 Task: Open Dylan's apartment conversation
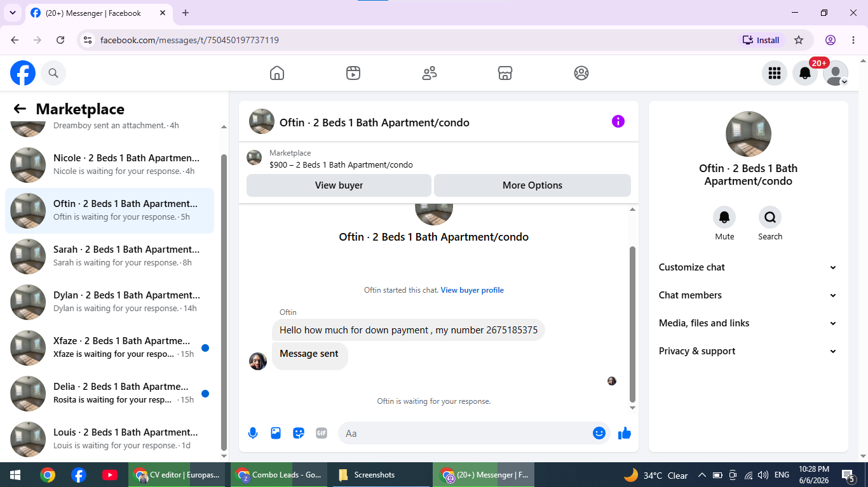coord(109,302)
